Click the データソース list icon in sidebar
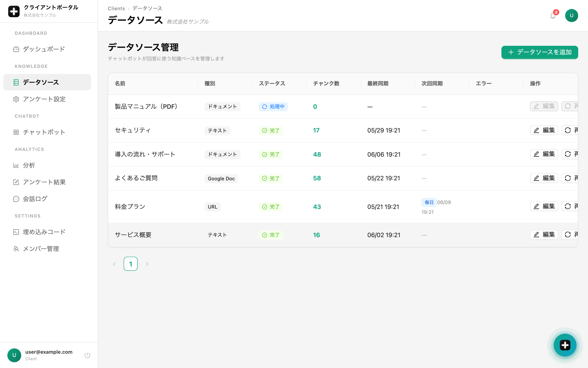This screenshot has width=588, height=368. (16, 83)
